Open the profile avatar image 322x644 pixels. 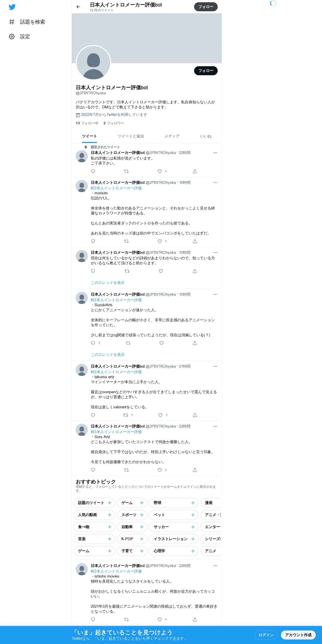click(93, 63)
